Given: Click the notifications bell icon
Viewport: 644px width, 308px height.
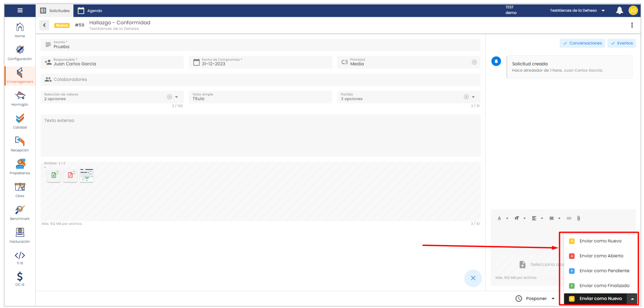Looking at the screenshot, I should (x=619, y=11).
